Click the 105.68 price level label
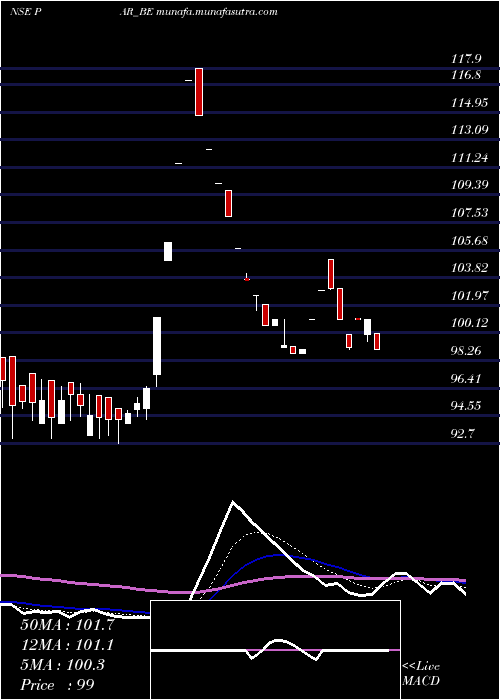The width and height of the screenshot is (500, 700). [x=469, y=241]
